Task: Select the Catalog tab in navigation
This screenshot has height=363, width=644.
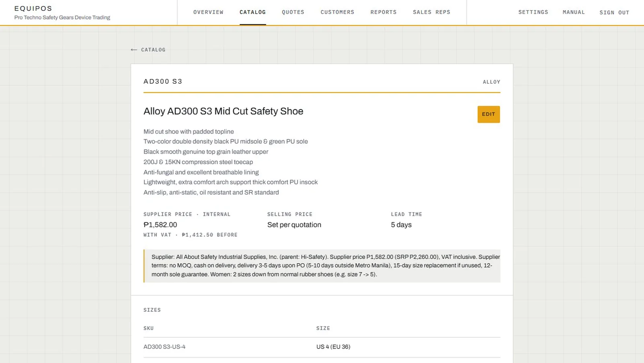Action: coord(253,12)
